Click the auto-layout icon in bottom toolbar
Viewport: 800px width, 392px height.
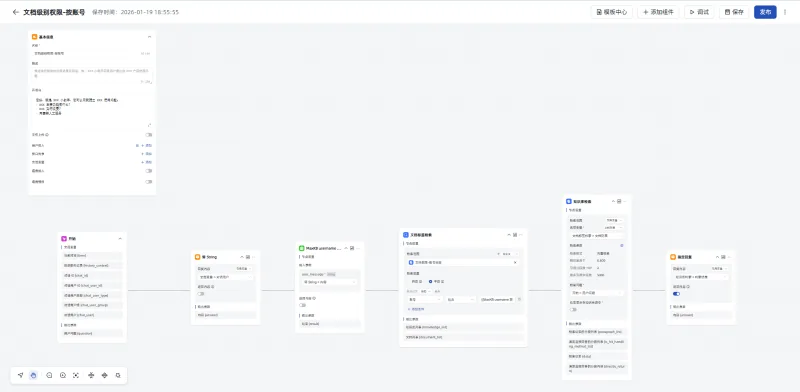click(x=118, y=375)
